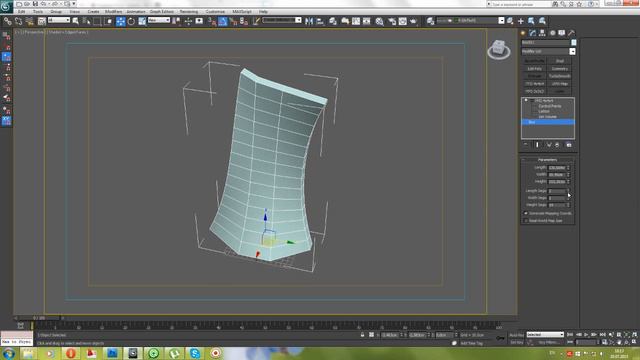Viewport: 640px width, 360px height.
Task: Toggle Generate Mapping Coords checkbox
Action: (526, 213)
